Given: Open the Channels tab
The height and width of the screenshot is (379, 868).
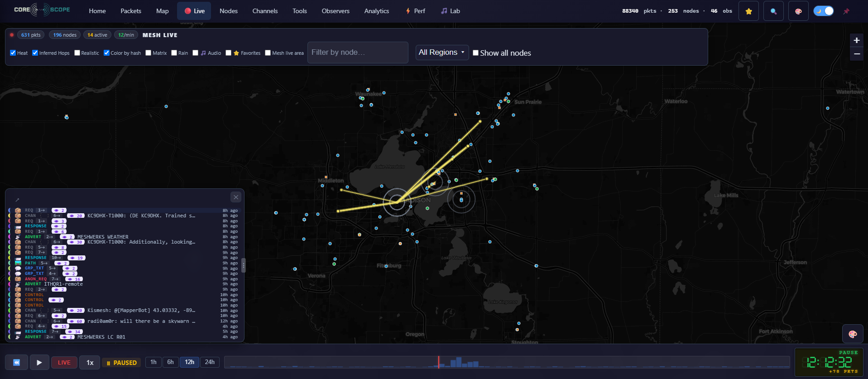Looking at the screenshot, I should click(265, 11).
